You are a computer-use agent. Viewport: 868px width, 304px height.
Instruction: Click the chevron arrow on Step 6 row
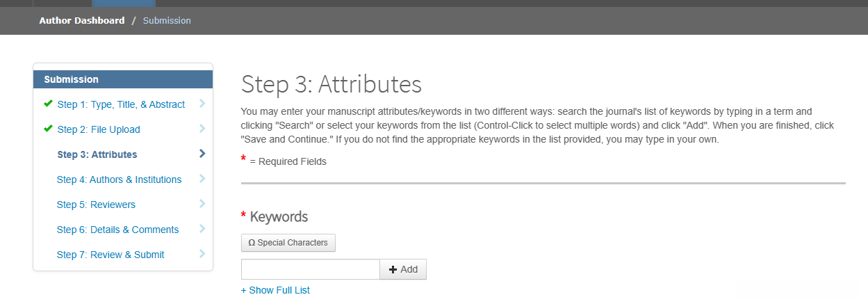tap(202, 229)
